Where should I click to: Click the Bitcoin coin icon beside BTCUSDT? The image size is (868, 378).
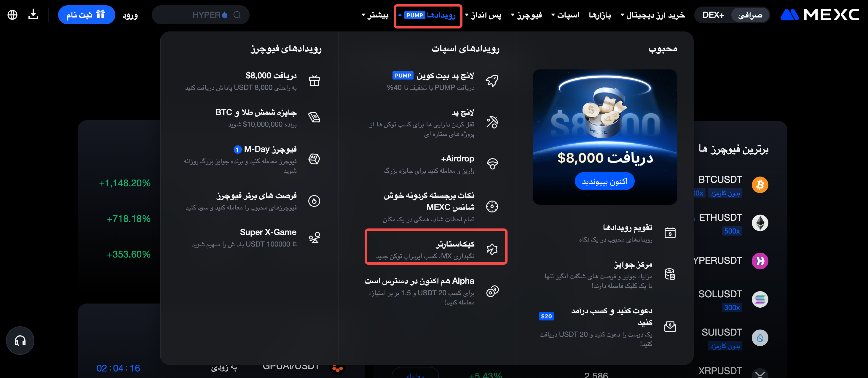pos(760,185)
